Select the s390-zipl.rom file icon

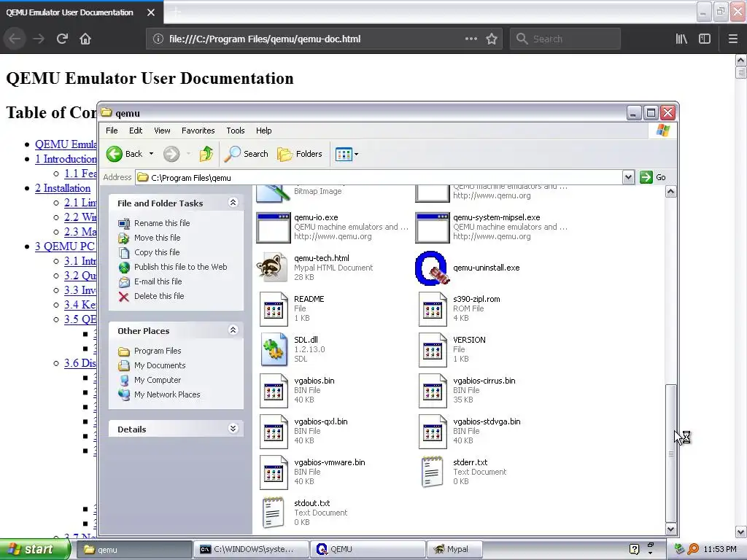[x=433, y=309]
